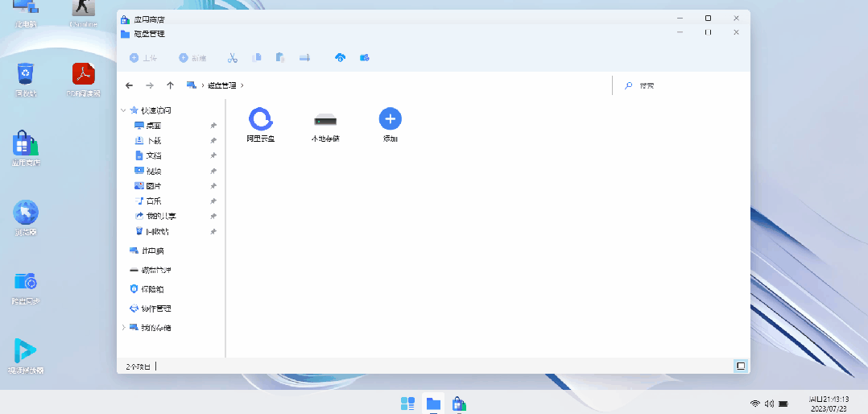Select 此电脑 this PC in sidebar

[x=147, y=250]
